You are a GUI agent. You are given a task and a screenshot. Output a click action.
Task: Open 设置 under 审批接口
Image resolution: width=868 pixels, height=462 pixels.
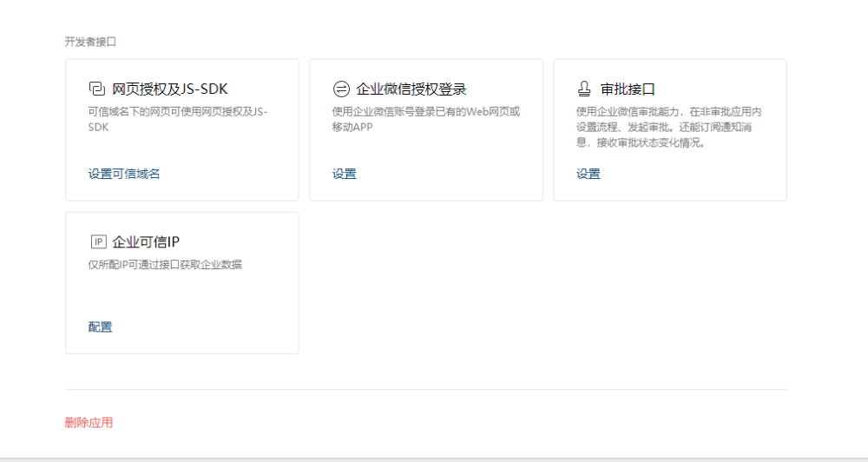pos(588,174)
